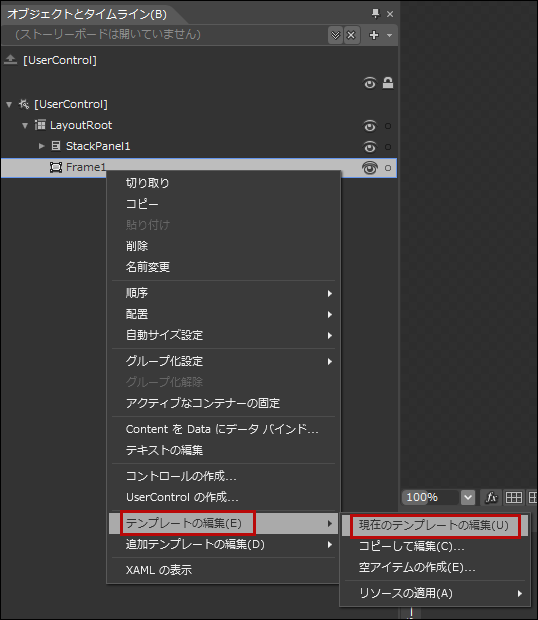Collapse the LayoutRoot tree node

25,126
